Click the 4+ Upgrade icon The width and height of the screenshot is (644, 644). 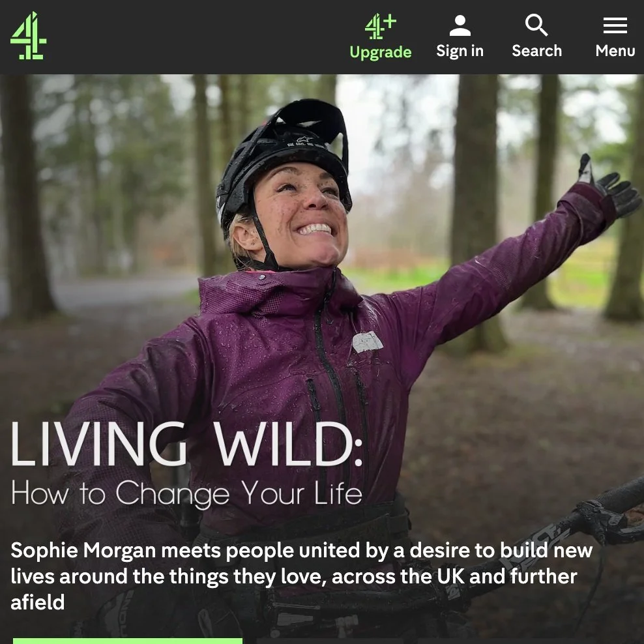tap(381, 26)
